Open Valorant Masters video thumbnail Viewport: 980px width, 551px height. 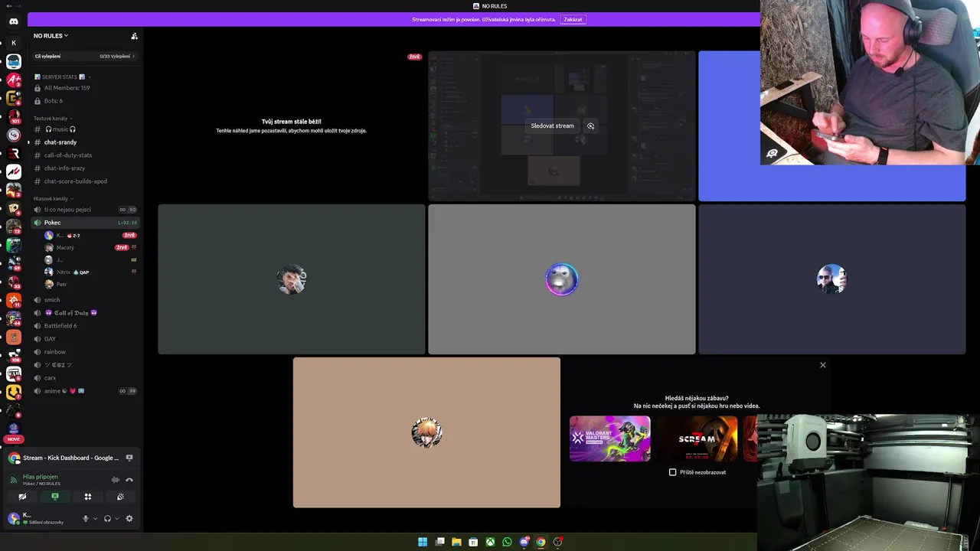pos(610,439)
